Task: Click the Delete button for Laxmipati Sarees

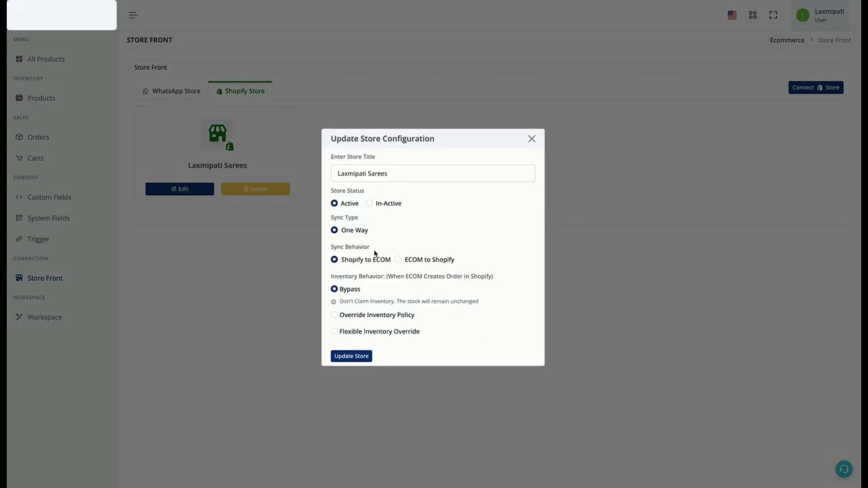Action: [256, 189]
